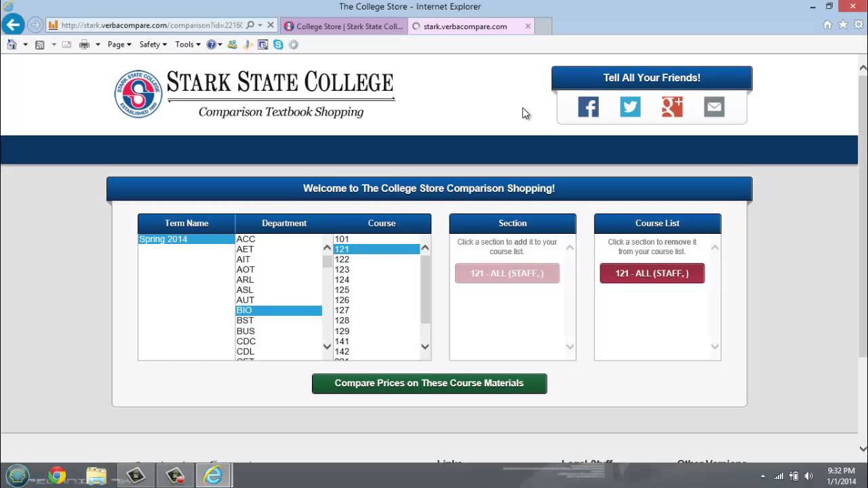Click Department list down-scroll arrow
Image resolution: width=868 pixels, height=488 pixels.
tap(328, 347)
